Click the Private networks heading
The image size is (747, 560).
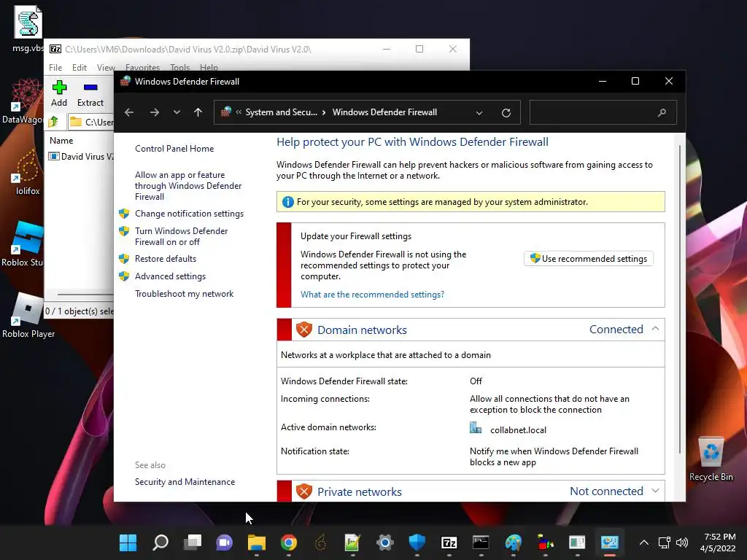tap(359, 492)
